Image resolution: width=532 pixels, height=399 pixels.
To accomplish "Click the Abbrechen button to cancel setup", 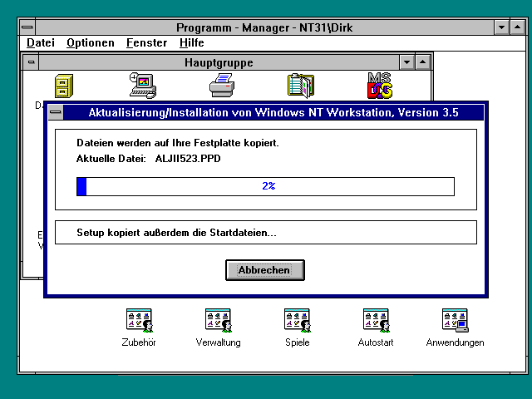I will point(265,270).
